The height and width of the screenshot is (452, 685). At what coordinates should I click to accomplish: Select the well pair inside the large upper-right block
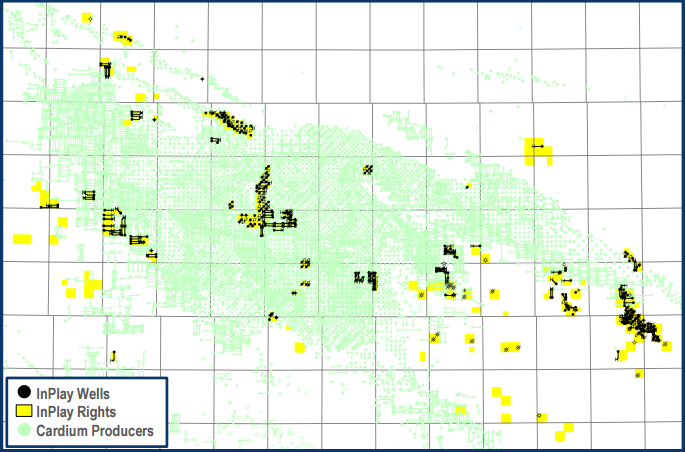[x=539, y=147]
